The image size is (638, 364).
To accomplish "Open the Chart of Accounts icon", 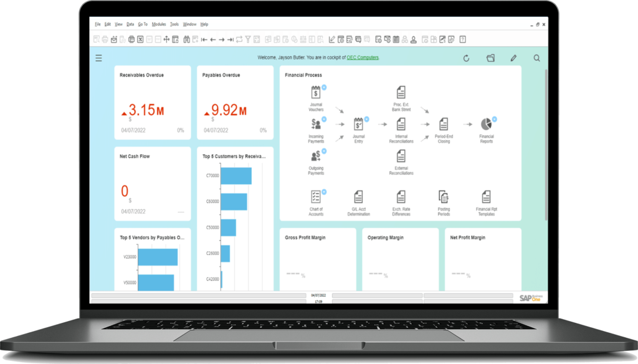I will click(316, 197).
